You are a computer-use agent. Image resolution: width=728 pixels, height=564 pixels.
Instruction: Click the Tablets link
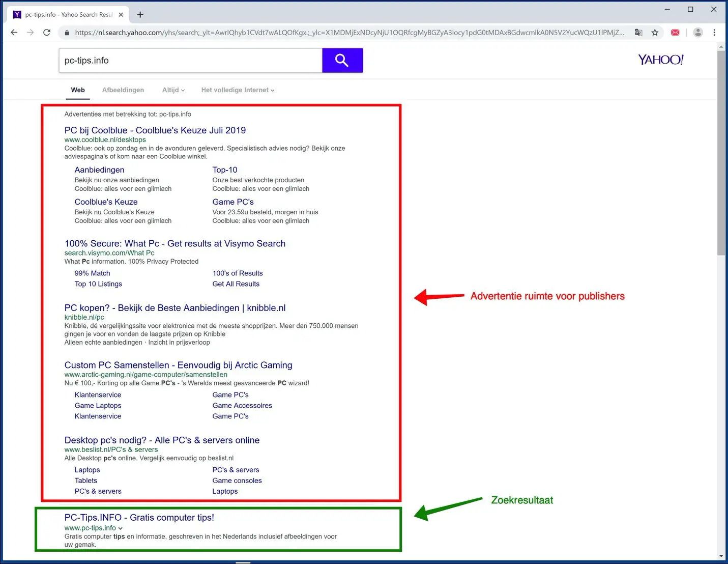[85, 481]
